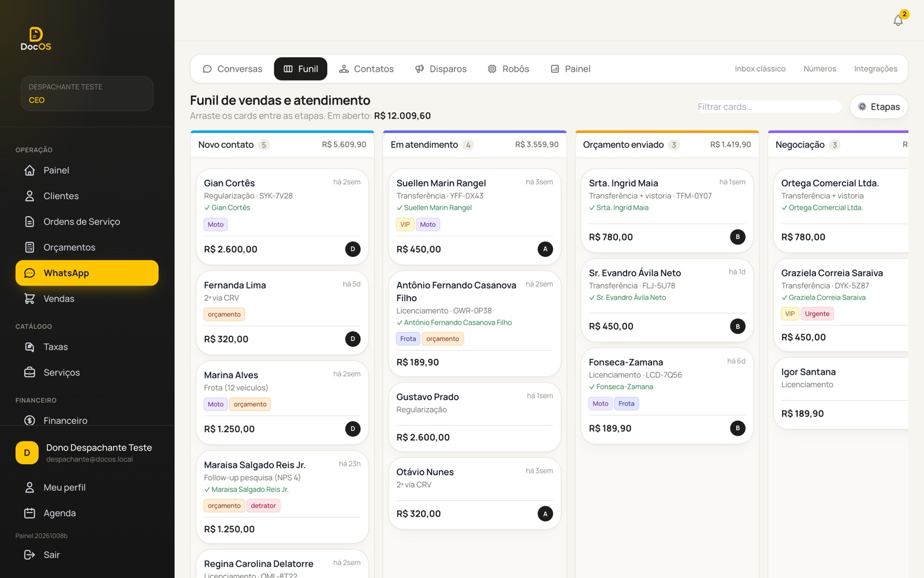Image resolution: width=924 pixels, height=578 pixels.
Task: Go to Clientes in sidebar
Action: pos(87,196)
